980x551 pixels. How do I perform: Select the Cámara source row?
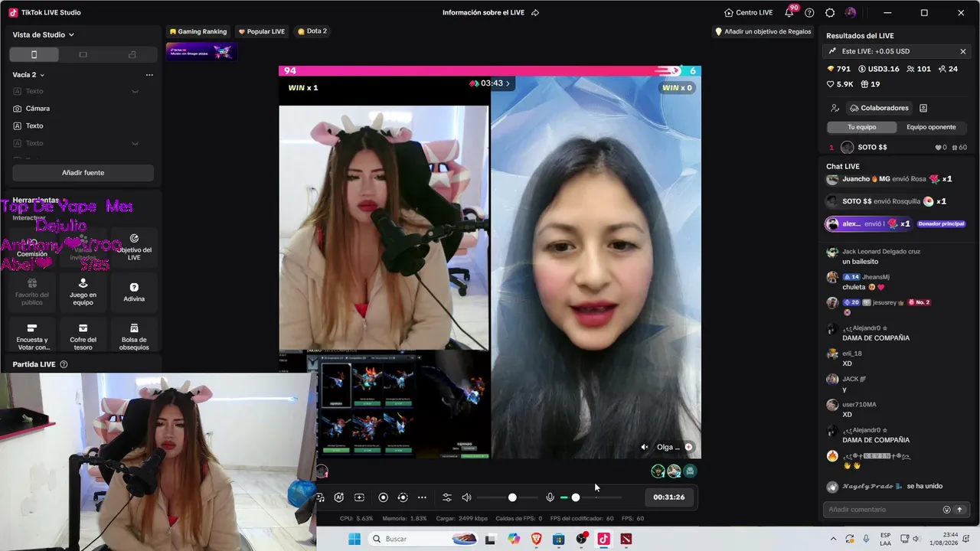tap(83, 109)
